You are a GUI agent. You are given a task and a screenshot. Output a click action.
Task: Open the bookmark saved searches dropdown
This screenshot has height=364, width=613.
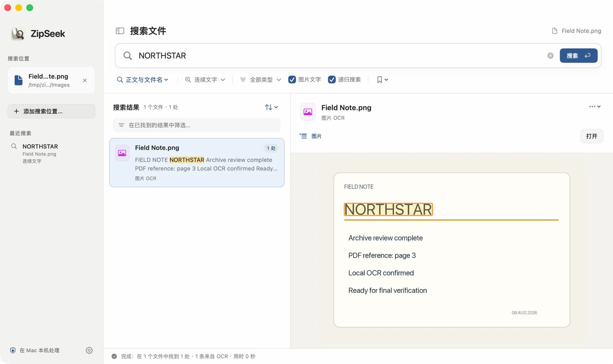pyautogui.click(x=382, y=80)
